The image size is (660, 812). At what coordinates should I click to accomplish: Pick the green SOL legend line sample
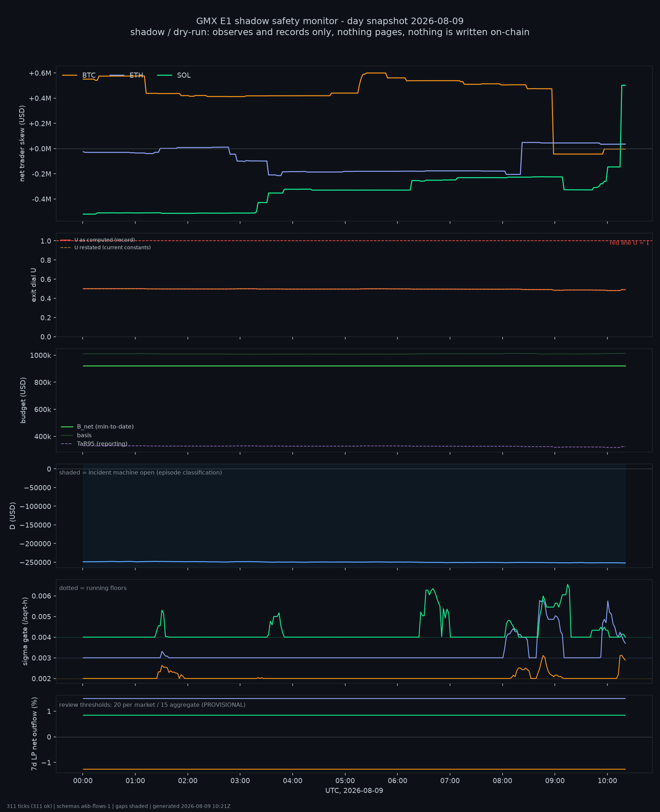[x=165, y=75]
